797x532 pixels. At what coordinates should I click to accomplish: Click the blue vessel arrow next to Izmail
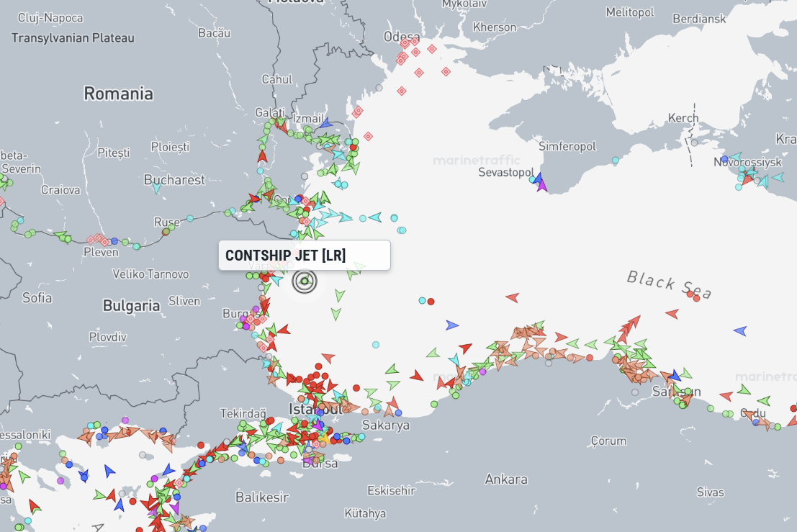326,123
